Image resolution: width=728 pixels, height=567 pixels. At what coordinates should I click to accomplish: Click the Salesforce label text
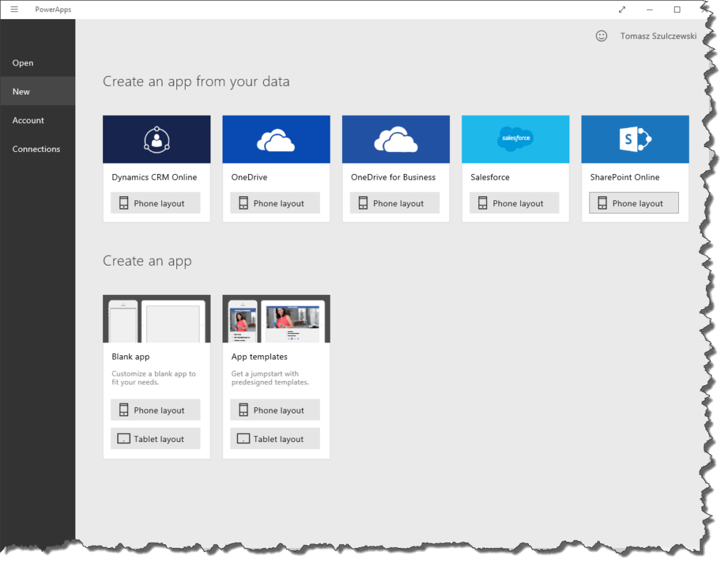(491, 177)
